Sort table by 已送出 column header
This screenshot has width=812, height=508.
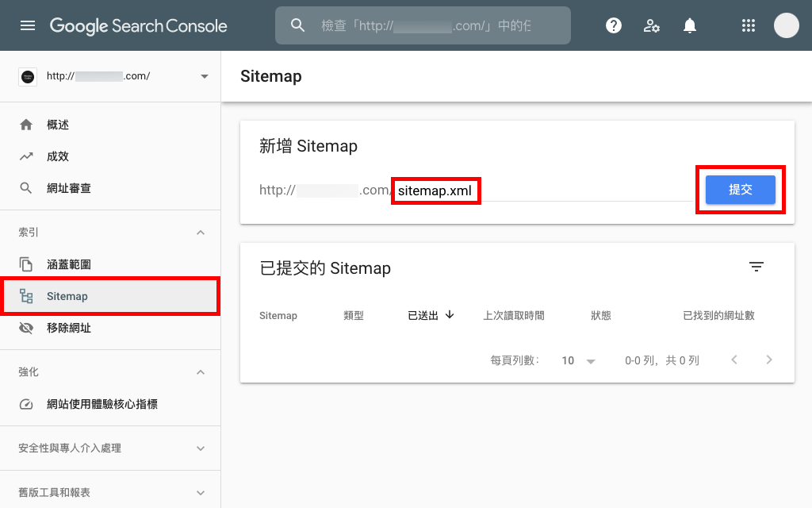[x=423, y=315]
